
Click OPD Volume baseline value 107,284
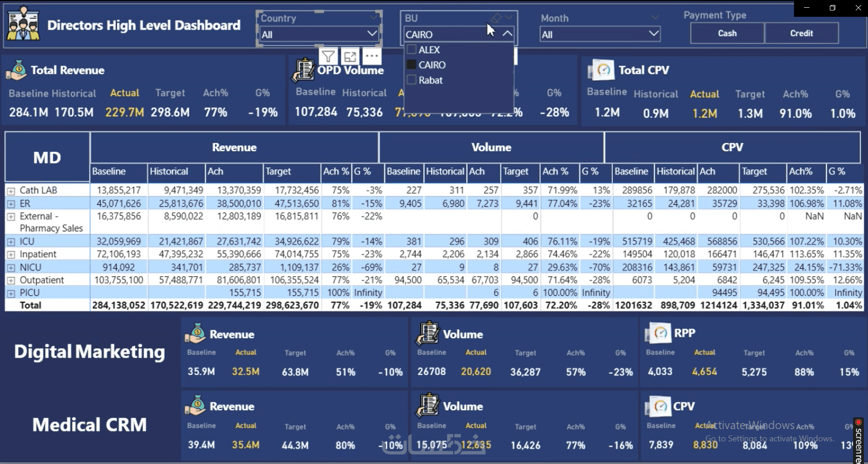pyautogui.click(x=316, y=112)
